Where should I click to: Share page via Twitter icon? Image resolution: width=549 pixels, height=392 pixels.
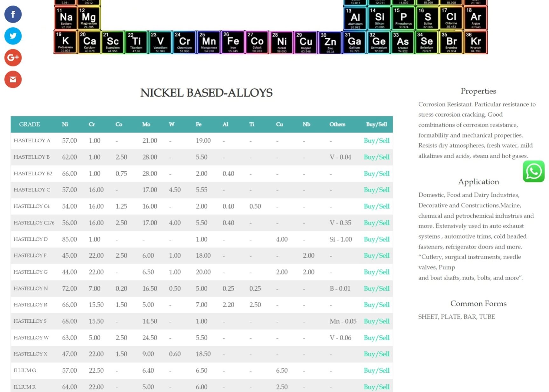point(13,36)
